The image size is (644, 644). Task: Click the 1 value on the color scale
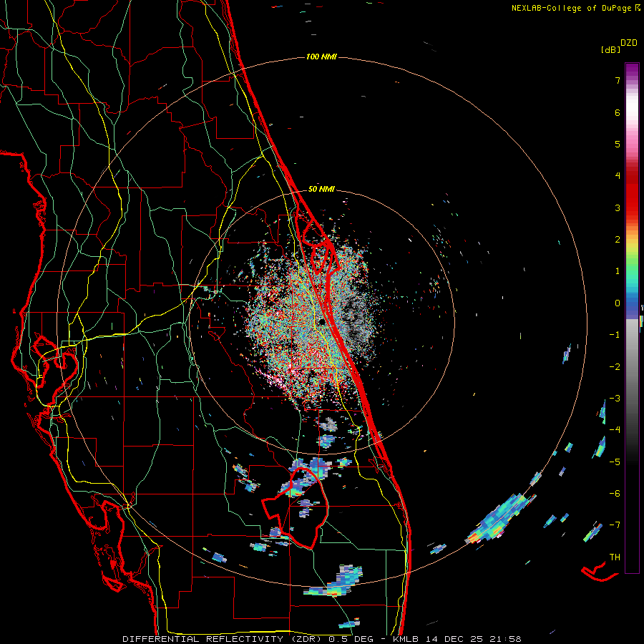618,271
